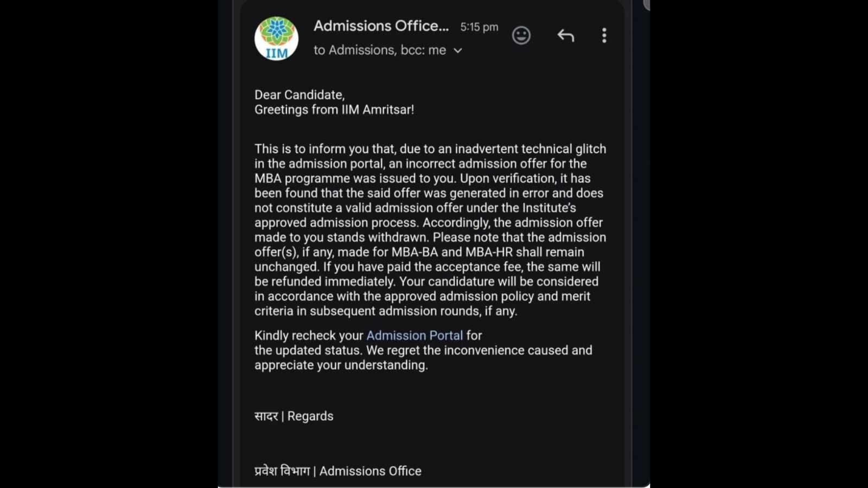Tap the 'to Admissions, bcc: me' line
This screenshot has height=488, width=868.
coord(380,50)
